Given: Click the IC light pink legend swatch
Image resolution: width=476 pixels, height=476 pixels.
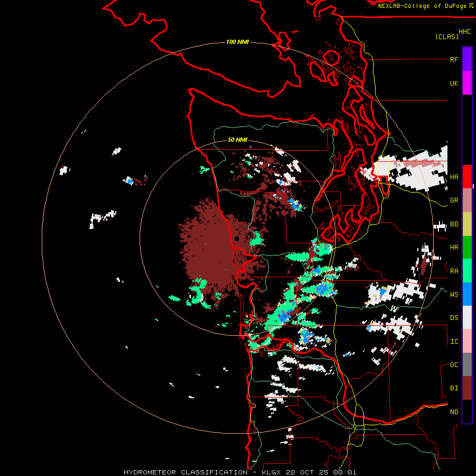Looking at the screenshot, I should (467, 341).
